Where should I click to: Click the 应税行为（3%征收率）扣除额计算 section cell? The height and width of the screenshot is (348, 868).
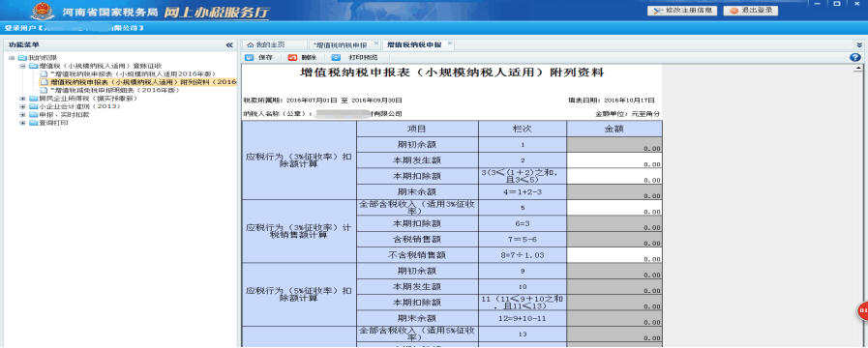point(299,160)
